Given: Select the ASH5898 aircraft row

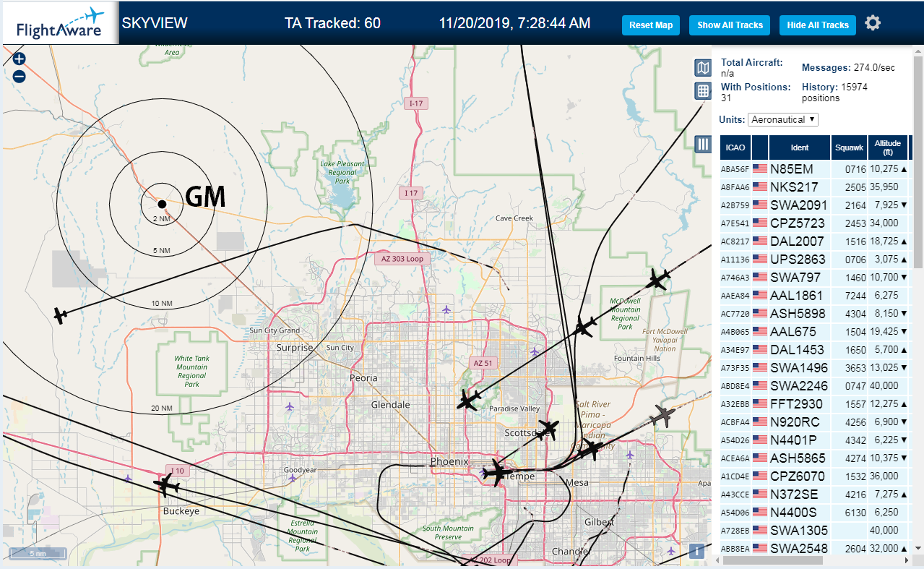Looking at the screenshot, I should pyautogui.click(x=814, y=314).
